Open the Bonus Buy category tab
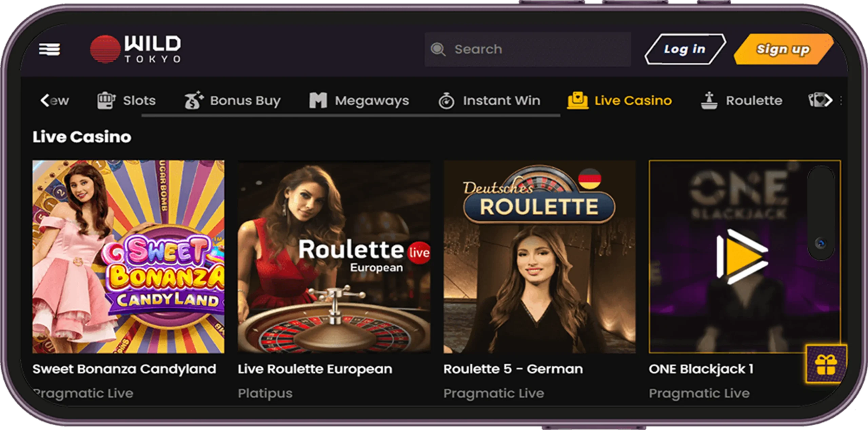868x430 pixels. coord(233,100)
